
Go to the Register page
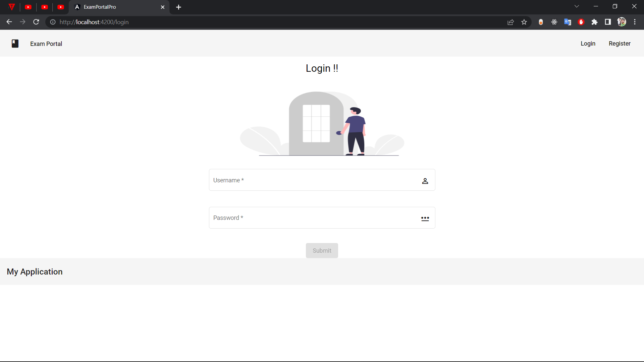(619, 44)
